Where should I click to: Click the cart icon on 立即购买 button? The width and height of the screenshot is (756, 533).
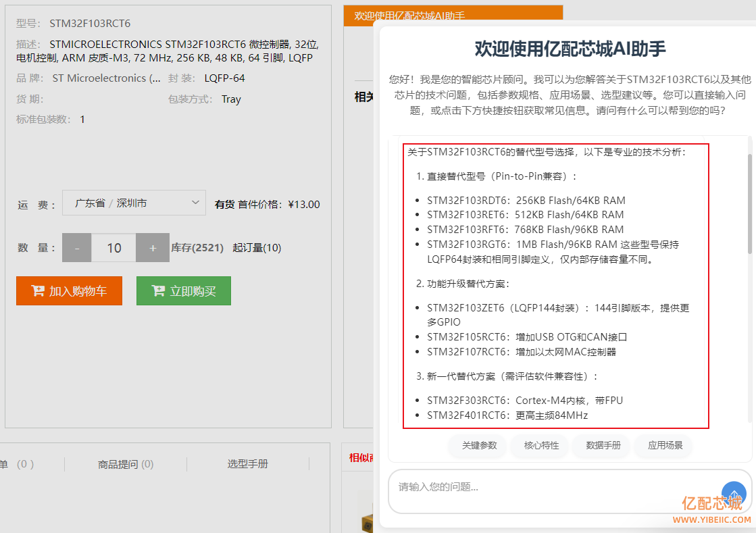[x=159, y=291]
